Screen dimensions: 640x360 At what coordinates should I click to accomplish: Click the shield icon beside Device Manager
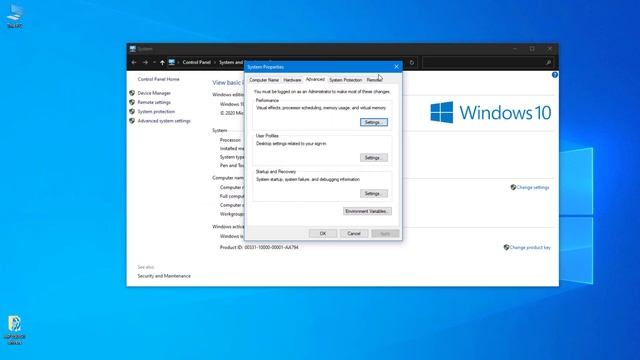[132, 93]
